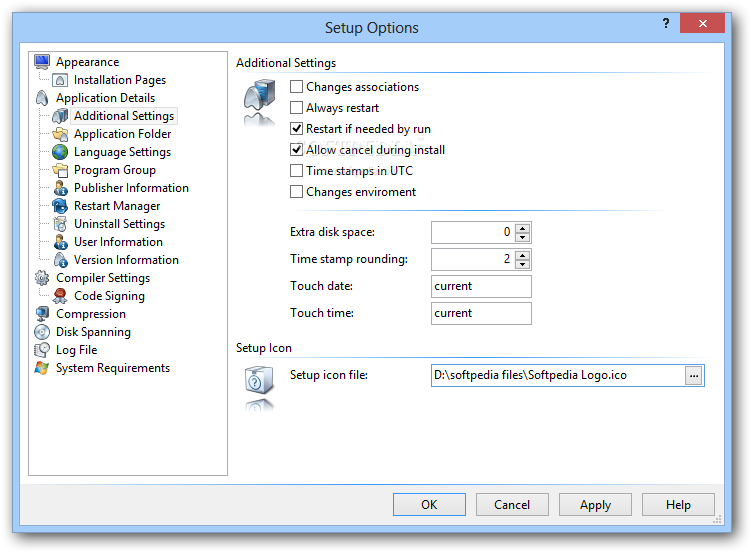Select Log File entry

76,350
